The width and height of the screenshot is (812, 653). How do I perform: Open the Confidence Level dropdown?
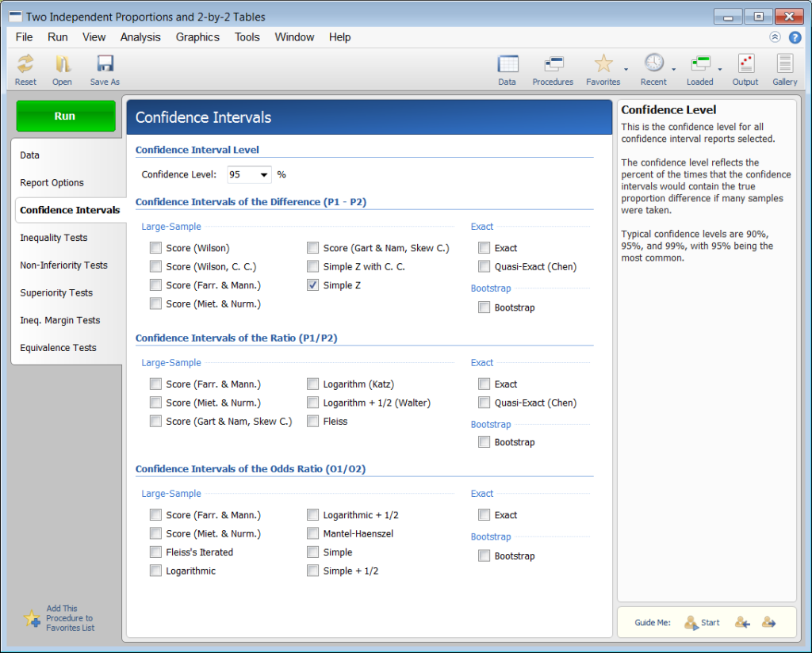click(262, 174)
